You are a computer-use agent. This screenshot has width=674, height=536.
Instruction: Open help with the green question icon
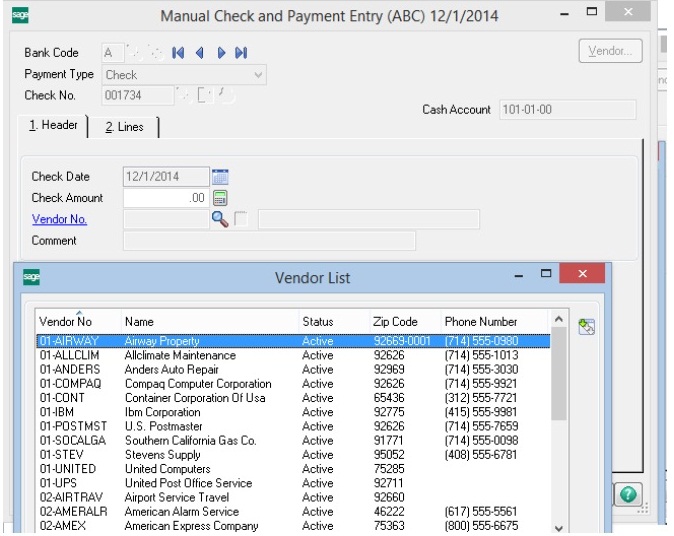[628, 494]
